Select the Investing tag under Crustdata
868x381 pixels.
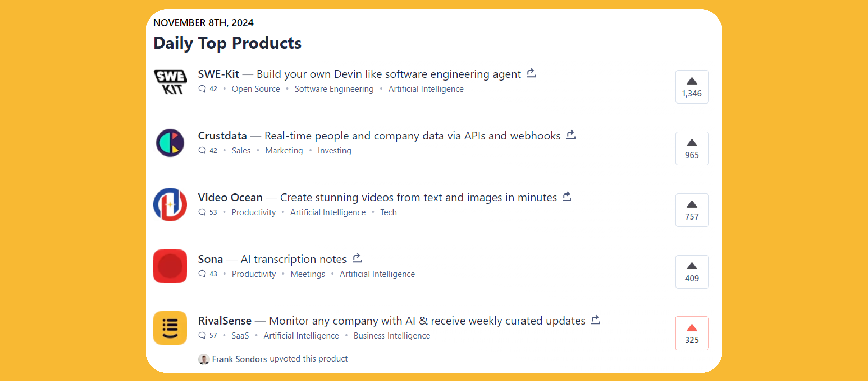[x=334, y=151]
